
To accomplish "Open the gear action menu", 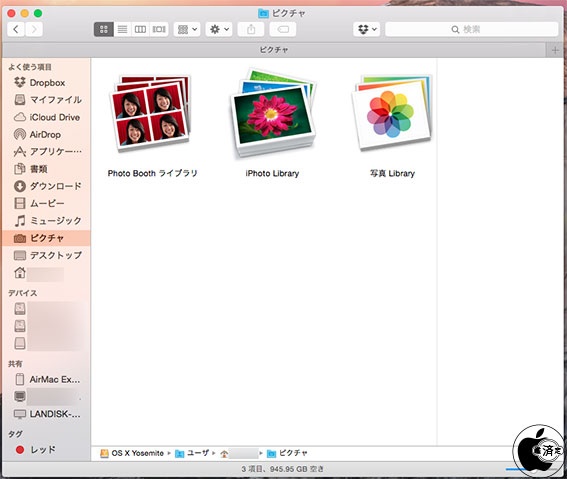I will (x=219, y=29).
